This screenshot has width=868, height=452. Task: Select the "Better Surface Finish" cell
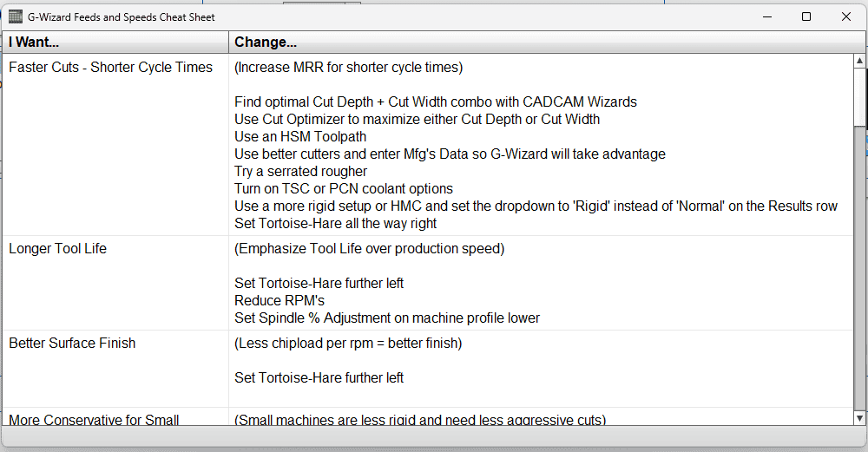pos(72,344)
